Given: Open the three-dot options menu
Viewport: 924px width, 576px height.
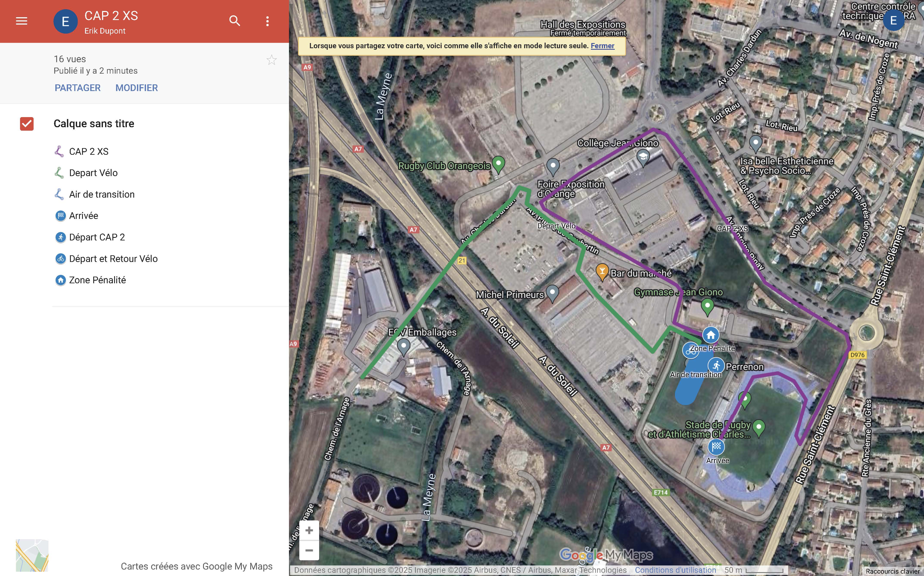Looking at the screenshot, I should click(267, 21).
